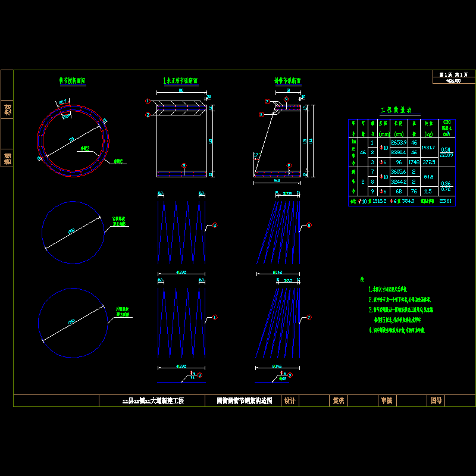Select table length value 3605.6
Screen dimensions: 476x476
(x=399, y=172)
